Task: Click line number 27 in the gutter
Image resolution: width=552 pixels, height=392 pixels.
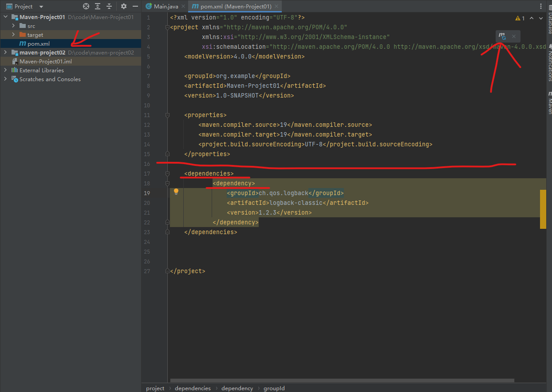Action: pos(147,271)
